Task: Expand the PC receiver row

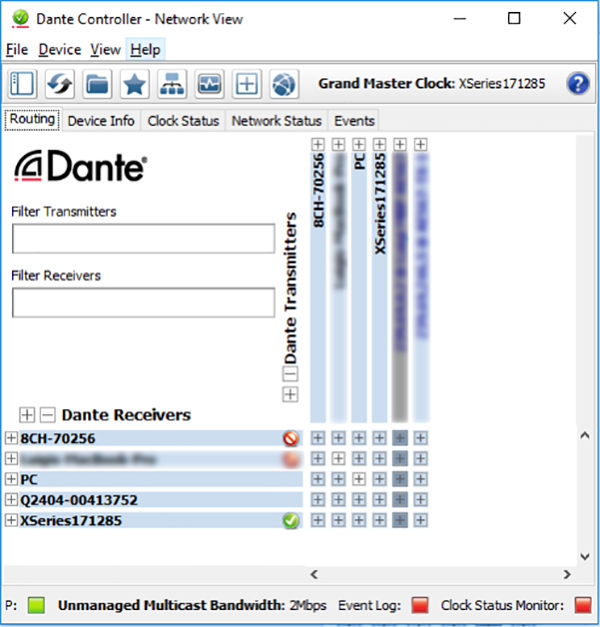Action: pos(11,479)
